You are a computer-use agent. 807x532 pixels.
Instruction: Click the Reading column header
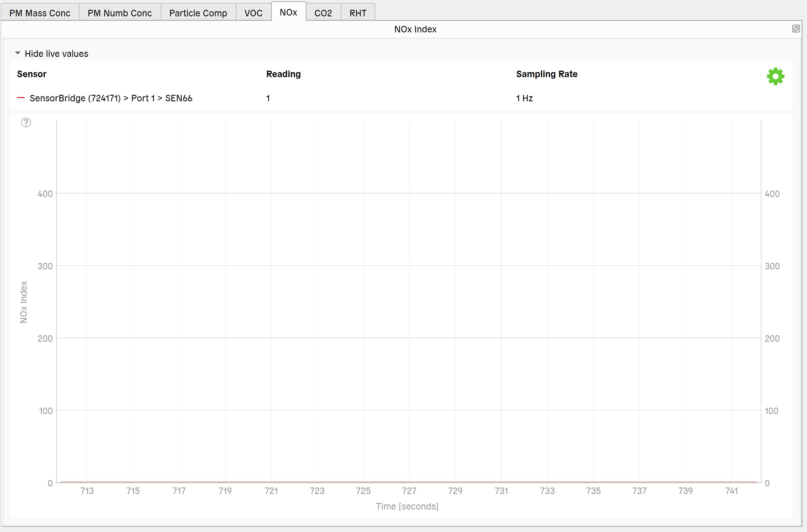[x=283, y=74]
